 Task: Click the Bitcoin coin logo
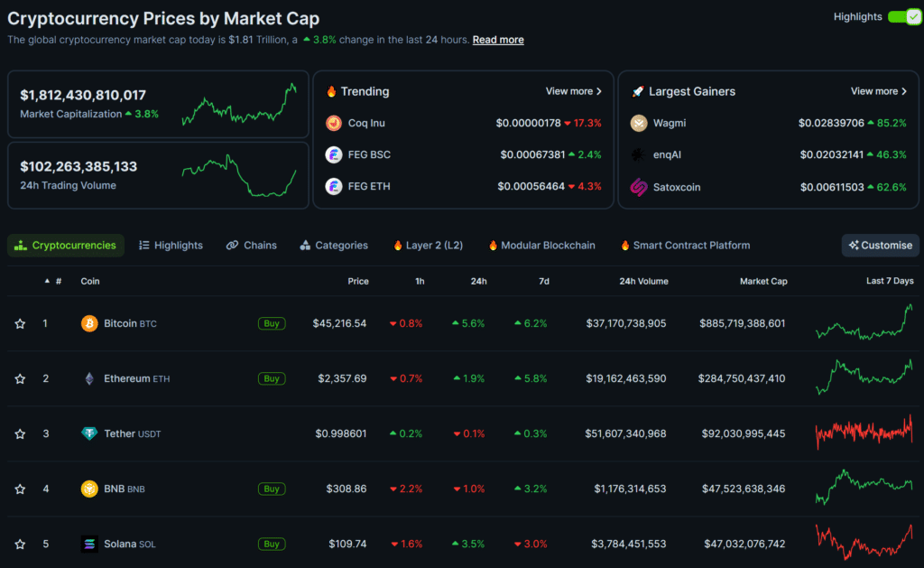(x=89, y=323)
